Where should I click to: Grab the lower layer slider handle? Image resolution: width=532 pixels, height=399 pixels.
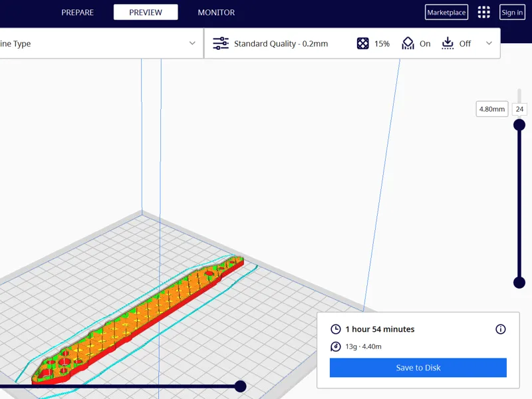519,282
